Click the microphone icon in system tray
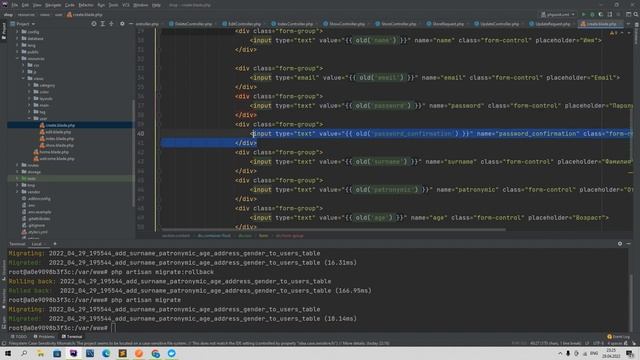The height and width of the screenshot is (360, 640). tap(568, 353)
